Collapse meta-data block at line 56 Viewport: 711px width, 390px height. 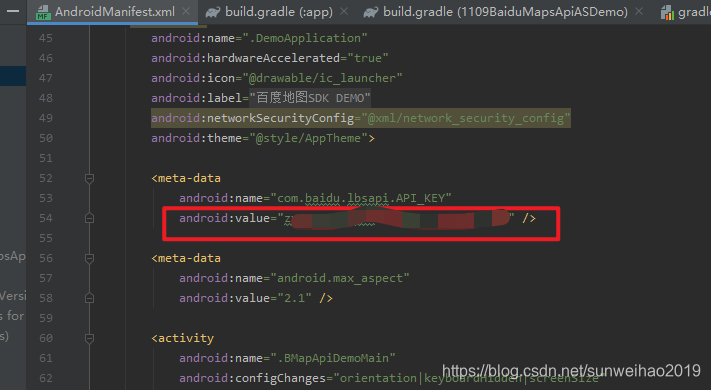[89, 258]
